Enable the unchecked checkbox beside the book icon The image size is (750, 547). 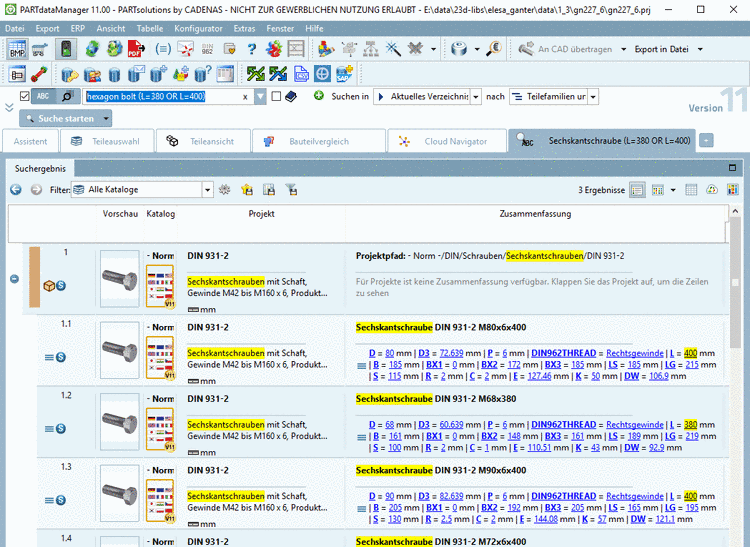276,96
